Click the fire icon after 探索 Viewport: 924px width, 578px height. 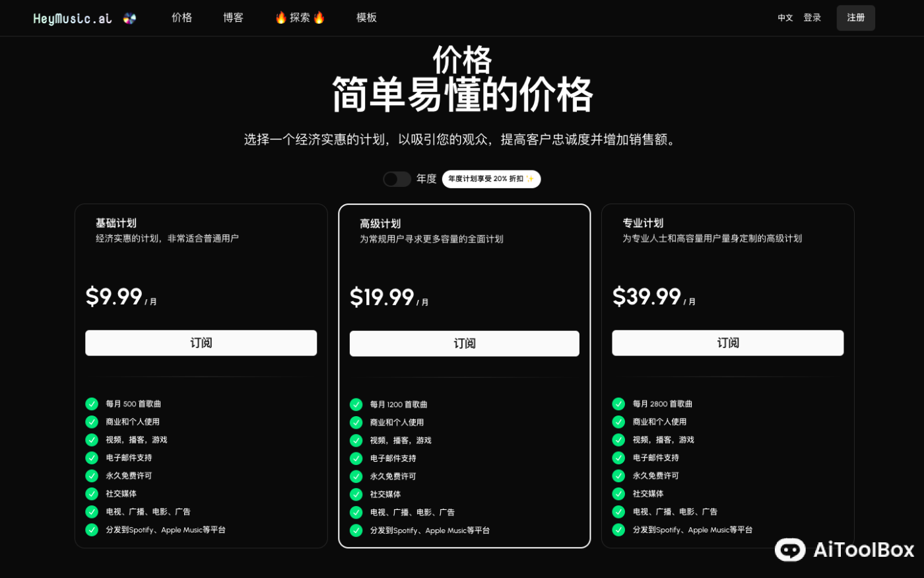tap(319, 18)
